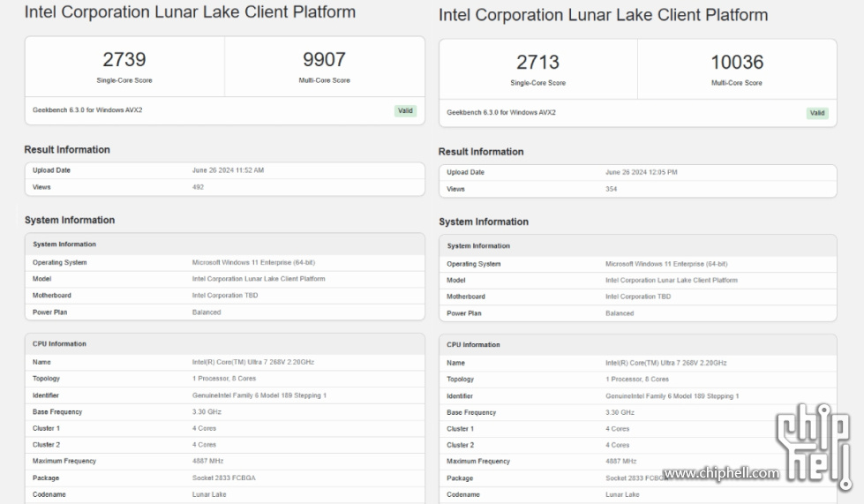The height and width of the screenshot is (504, 864).
Task: Click Result Information heading in the 2713 result
Action: click(x=481, y=152)
